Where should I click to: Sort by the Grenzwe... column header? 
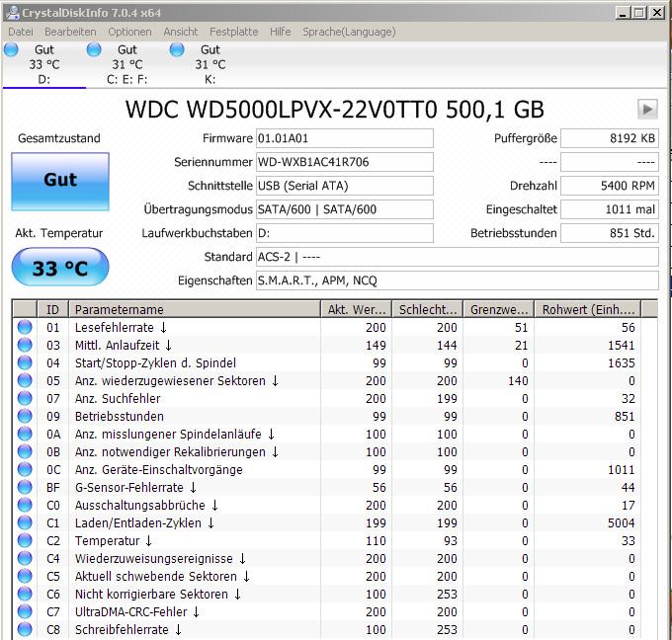[x=498, y=309]
